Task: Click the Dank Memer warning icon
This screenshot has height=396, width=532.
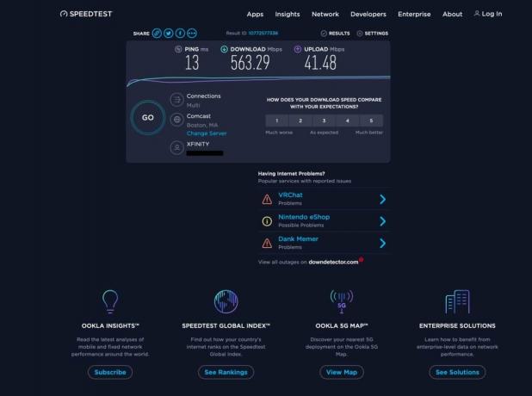Action: tap(267, 243)
